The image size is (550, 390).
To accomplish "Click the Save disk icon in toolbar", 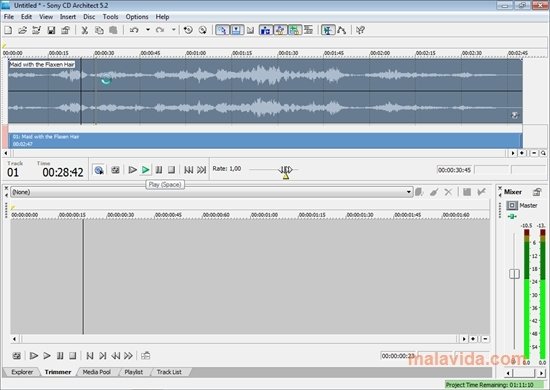I will click(51, 31).
